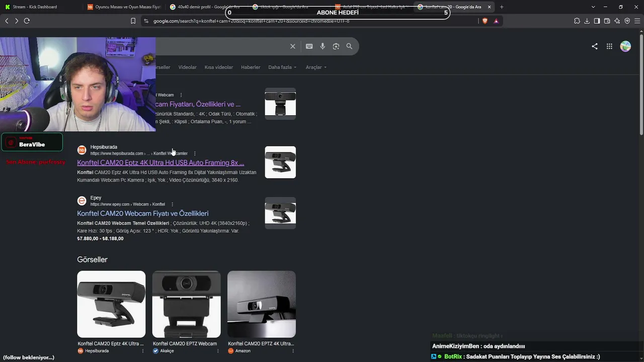Click the Epey favicon logo

click(x=82, y=201)
